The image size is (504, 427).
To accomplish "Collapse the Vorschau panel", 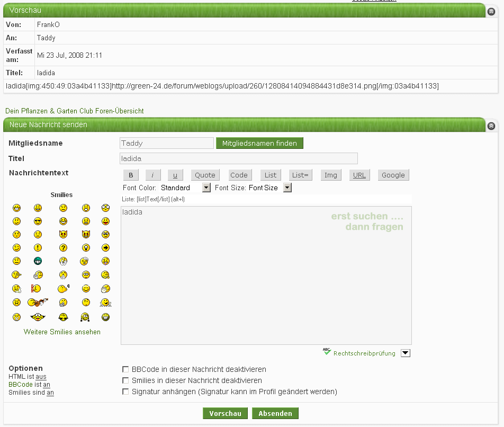I will pyautogui.click(x=491, y=11).
